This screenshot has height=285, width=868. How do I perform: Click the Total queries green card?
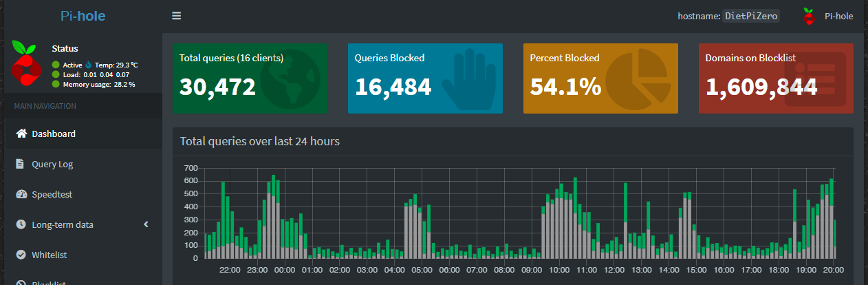pos(250,78)
